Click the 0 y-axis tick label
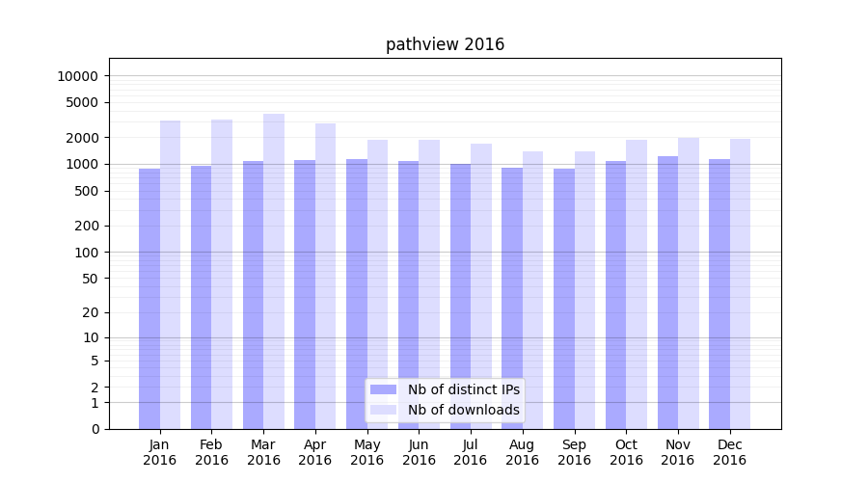 coord(95,429)
